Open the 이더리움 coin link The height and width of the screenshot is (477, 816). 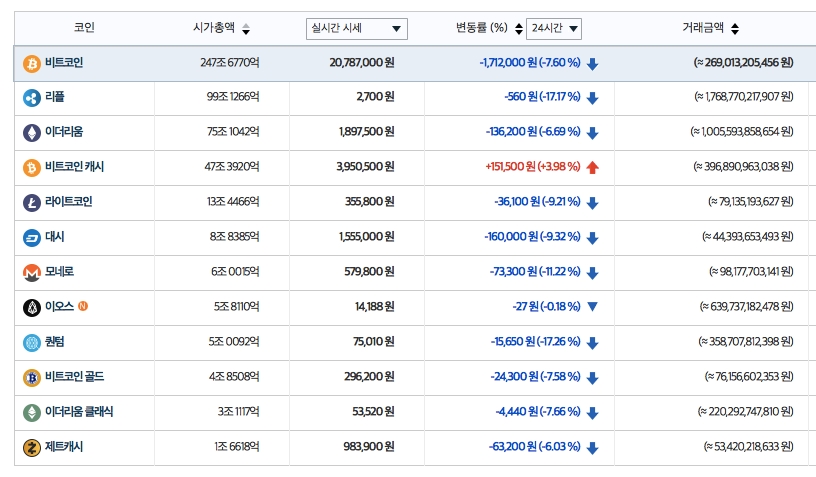coord(63,132)
